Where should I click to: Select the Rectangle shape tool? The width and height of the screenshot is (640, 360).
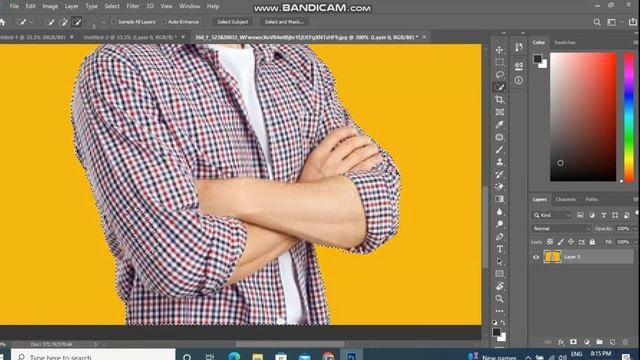click(x=499, y=274)
